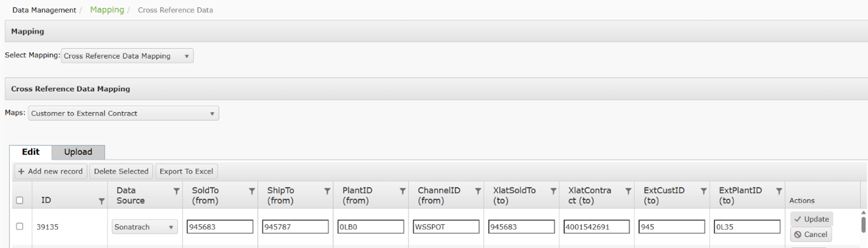Image resolution: width=868 pixels, height=248 pixels.
Task: Click SoldTo (from) column filter icon
Action: point(252,191)
